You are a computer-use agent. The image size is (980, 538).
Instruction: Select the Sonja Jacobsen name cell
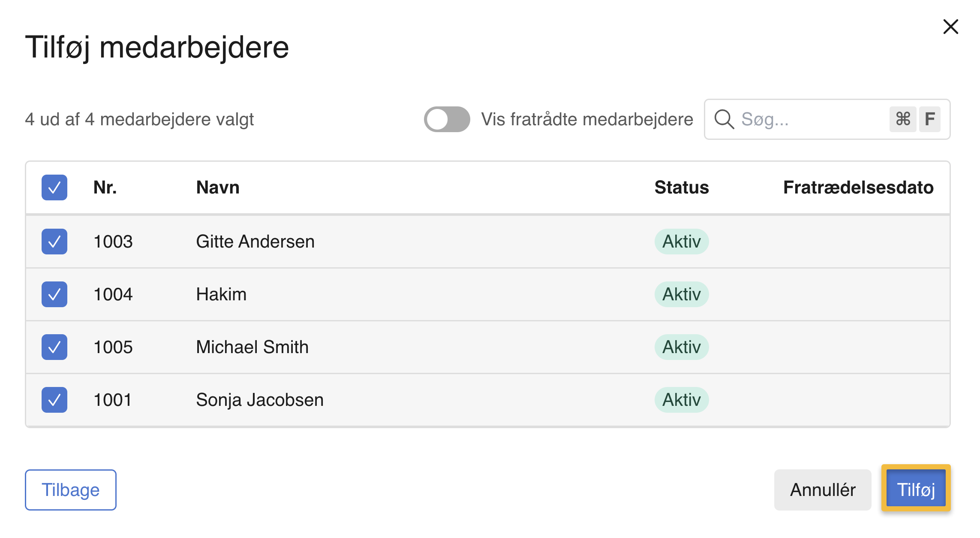point(260,400)
